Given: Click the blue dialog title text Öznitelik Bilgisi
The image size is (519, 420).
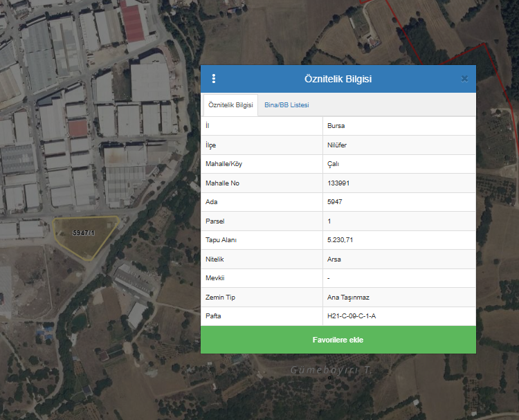Looking at the screenshot, I should (x=338, y=79).
